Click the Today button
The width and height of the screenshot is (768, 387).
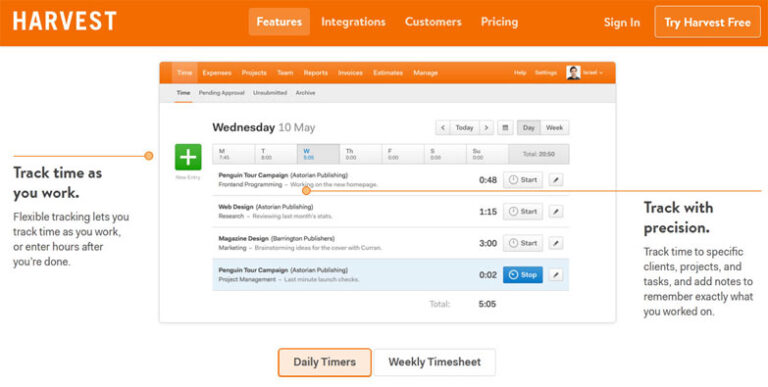[x=464, y=128]
